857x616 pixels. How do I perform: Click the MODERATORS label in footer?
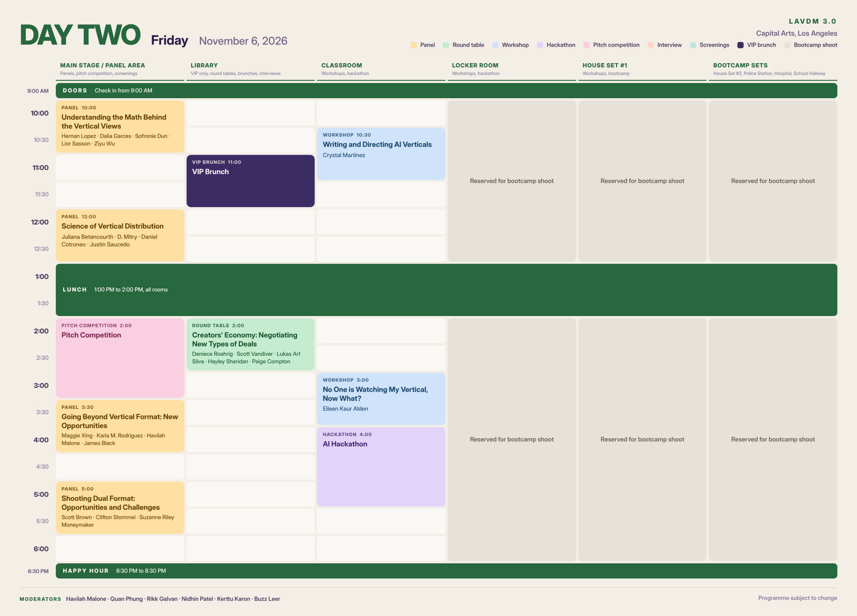tap(40, 599)
